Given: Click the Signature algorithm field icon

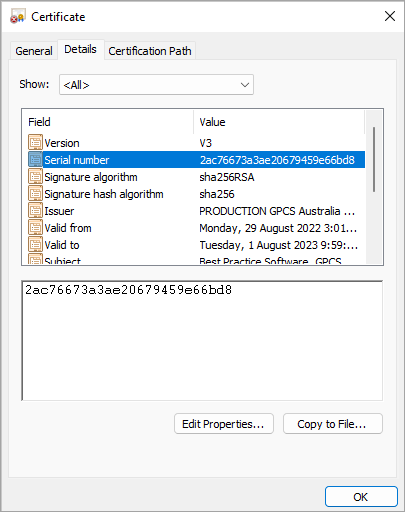Looking at the screenshot, I should point(35,177).
